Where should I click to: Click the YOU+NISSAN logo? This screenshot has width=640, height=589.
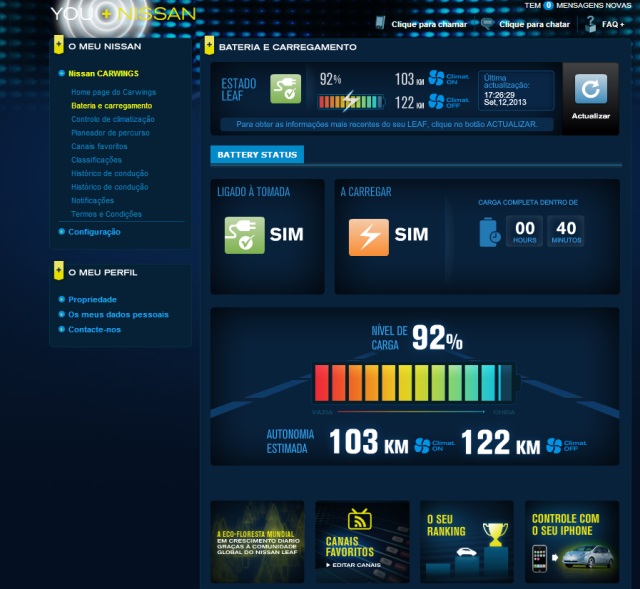click(x=123, y=14)
